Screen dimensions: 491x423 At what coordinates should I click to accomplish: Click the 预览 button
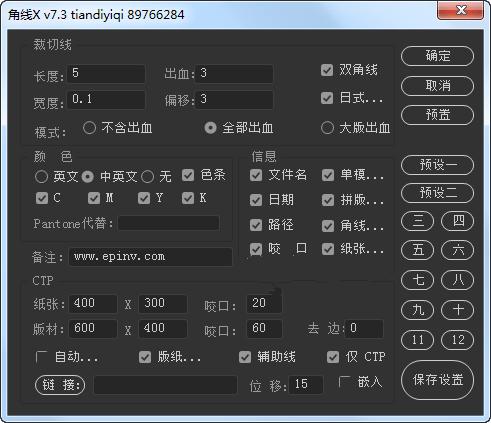click(437, 115)
